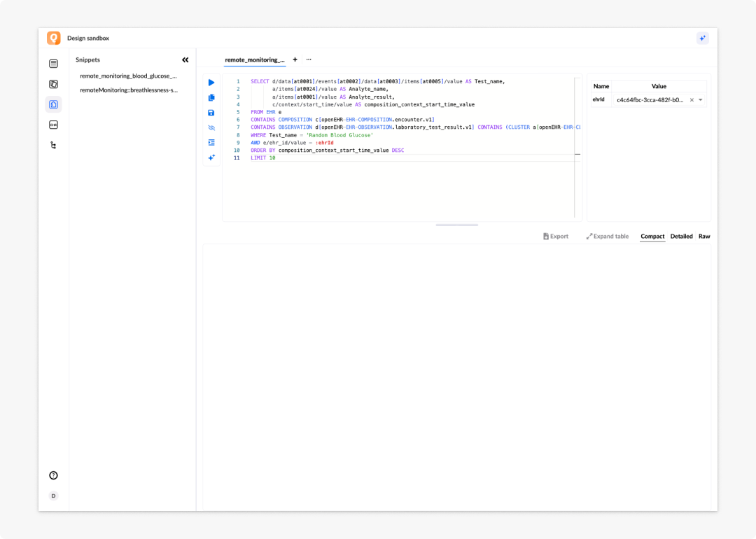
Task: Click the Design sandbox title
Action: coord(87,38)
